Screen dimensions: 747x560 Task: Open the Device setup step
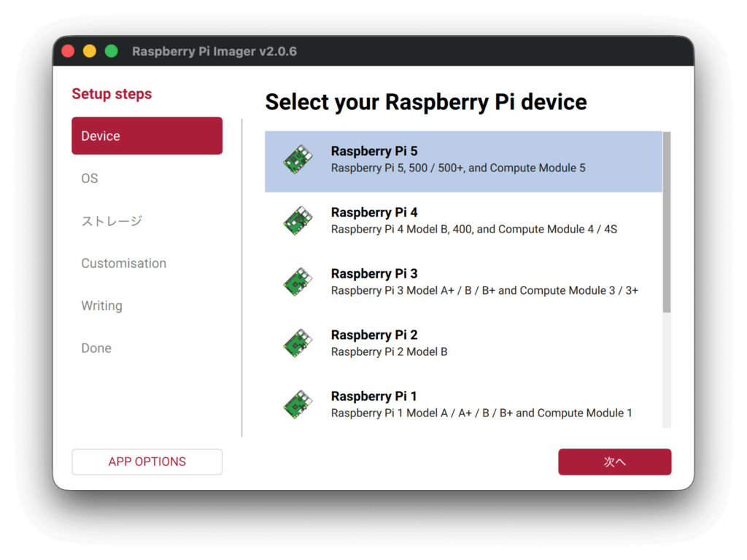[x=147, y=136]
